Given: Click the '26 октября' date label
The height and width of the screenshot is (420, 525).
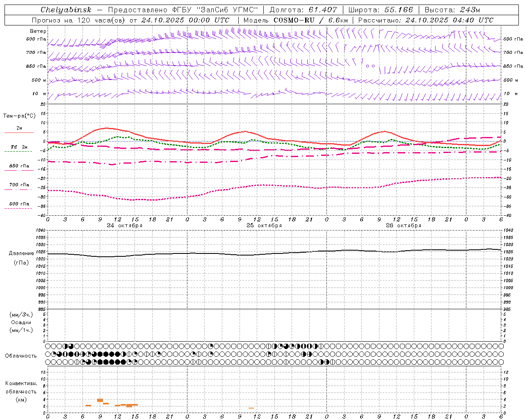Looking at the screenshot, I should (x=404, y=226).
